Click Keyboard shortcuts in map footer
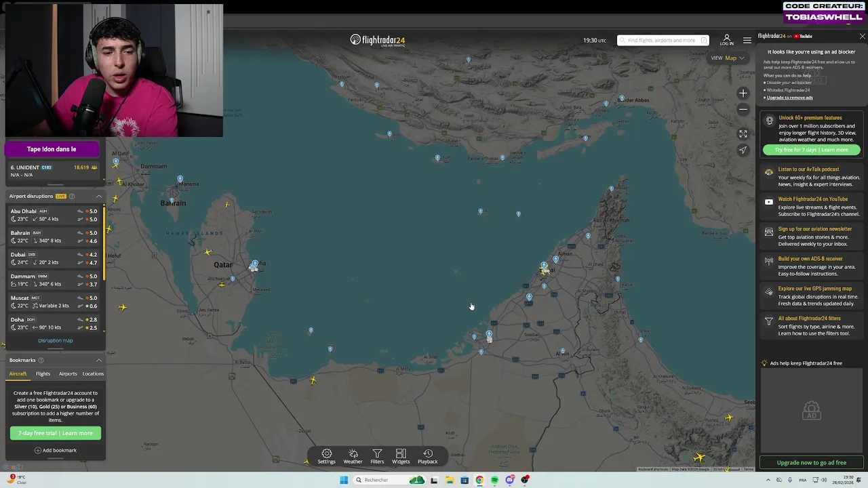Screen dimensions: 868x488 [653, 469]
